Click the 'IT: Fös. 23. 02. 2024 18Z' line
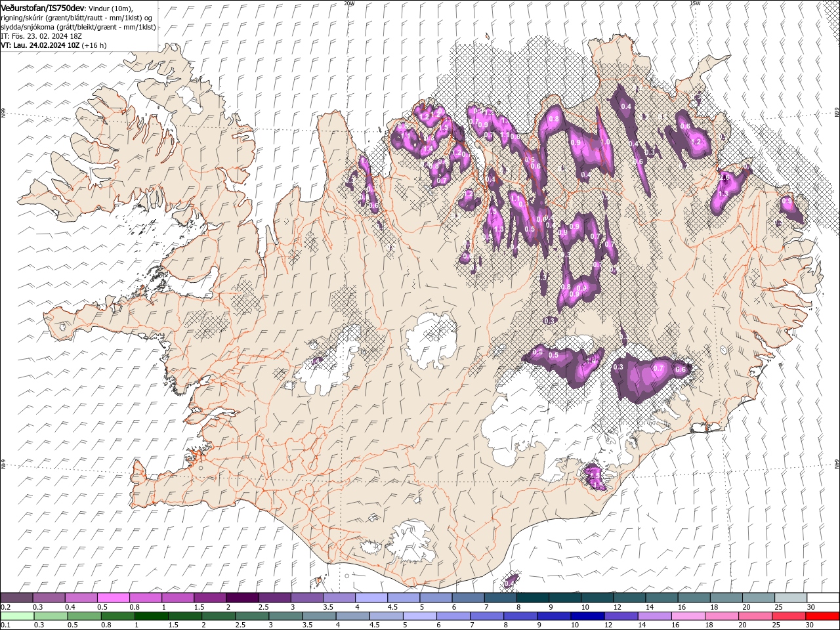Screen dimensions: 840x630 point(41,36)
